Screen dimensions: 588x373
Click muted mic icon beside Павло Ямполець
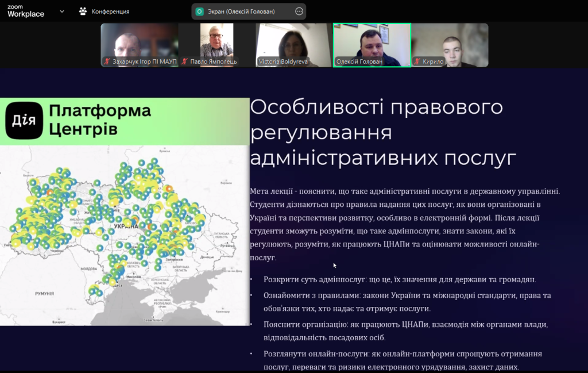184,61
